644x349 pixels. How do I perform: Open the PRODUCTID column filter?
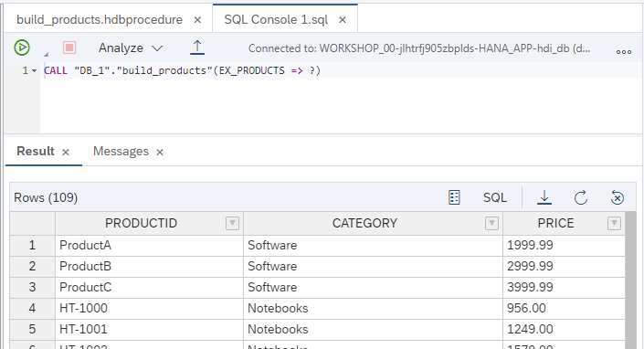tap(232, 223)
